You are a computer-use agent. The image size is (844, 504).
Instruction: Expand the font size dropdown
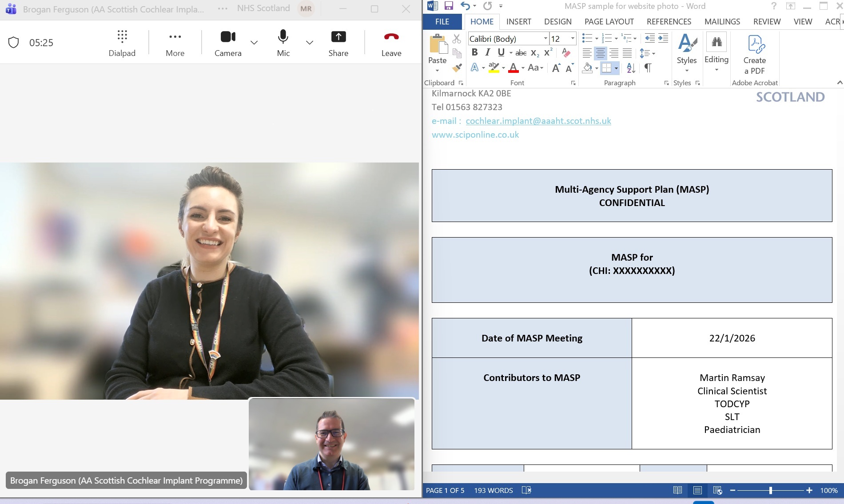pos(573,39)
